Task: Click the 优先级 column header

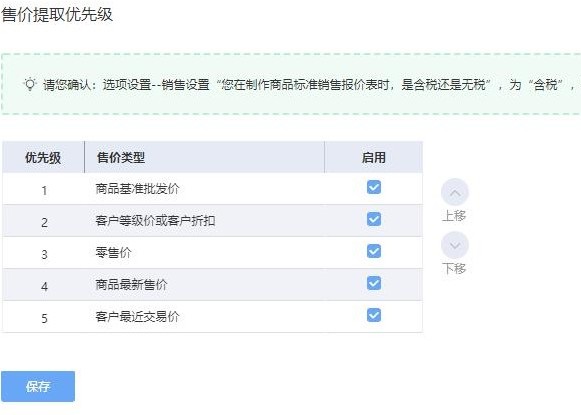Action: 43,157
